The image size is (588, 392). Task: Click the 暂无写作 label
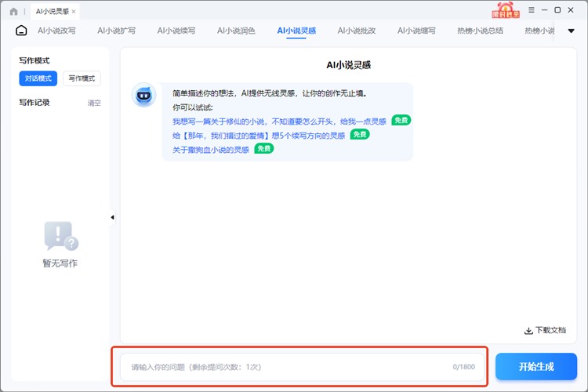(x=60, y=263)
